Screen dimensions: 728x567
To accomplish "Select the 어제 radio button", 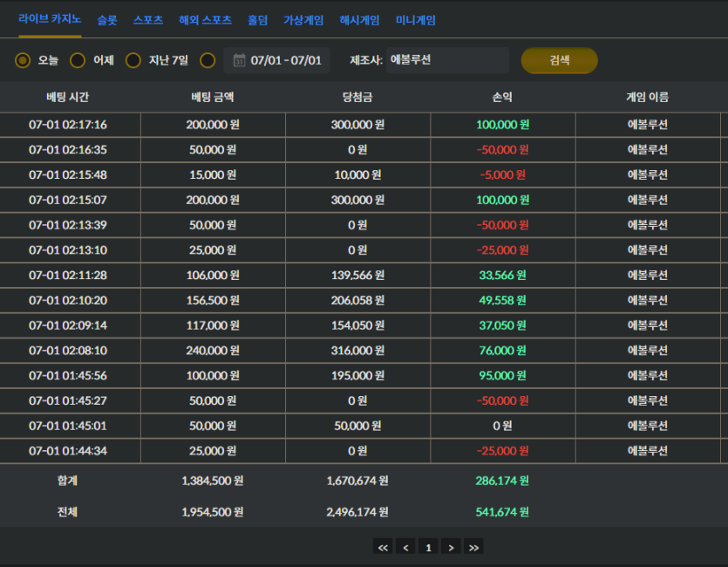I will tap(78, 60).
